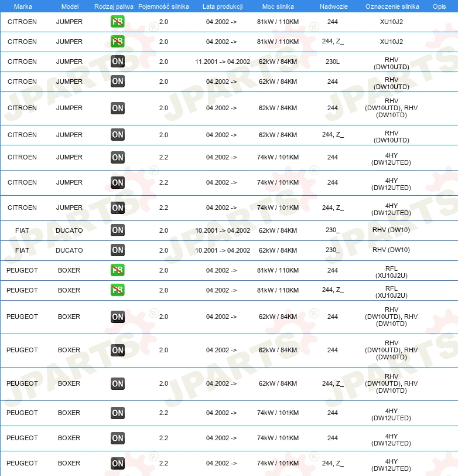This screenshot has height=476, width=458.
Task: Click diesel icon in Citroen 2.0 244, Z_ RHV row
Action: coord(117,135)
